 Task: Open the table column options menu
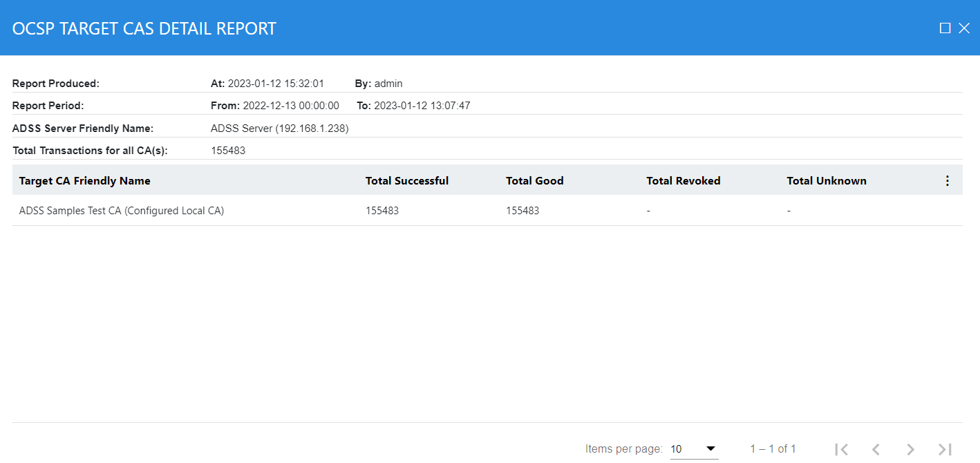tap(947, 180)
